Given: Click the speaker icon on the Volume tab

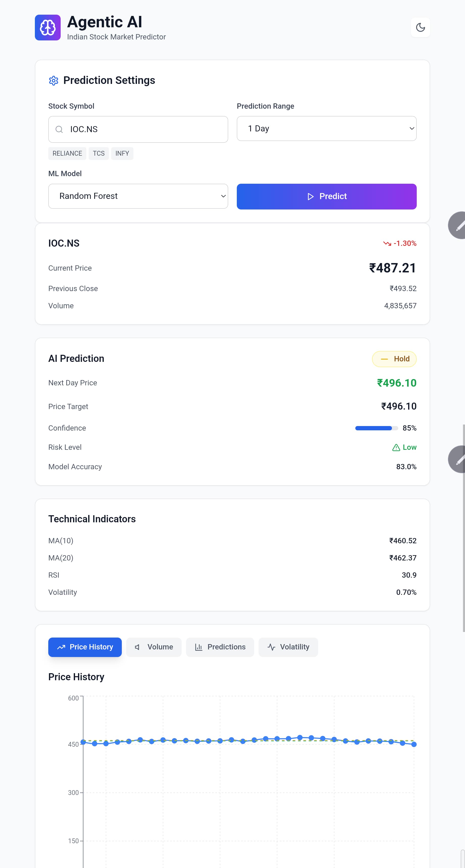Looking at the screenshot, I should (137, 647).
